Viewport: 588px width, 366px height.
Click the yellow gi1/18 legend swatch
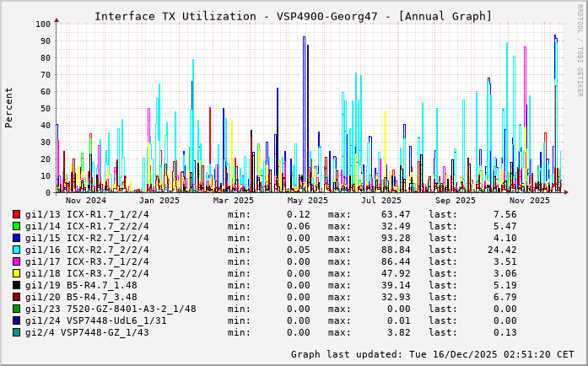pos(17,273)
